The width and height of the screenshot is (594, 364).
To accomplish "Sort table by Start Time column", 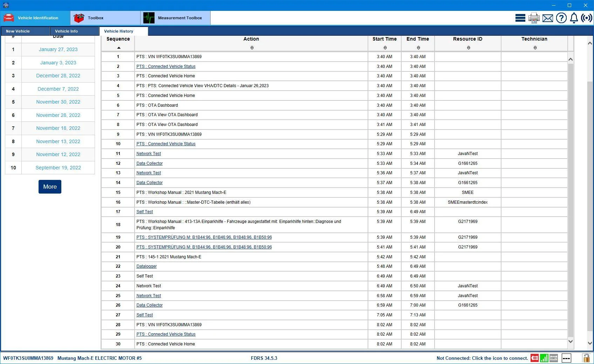I will [x=385, y=48].
